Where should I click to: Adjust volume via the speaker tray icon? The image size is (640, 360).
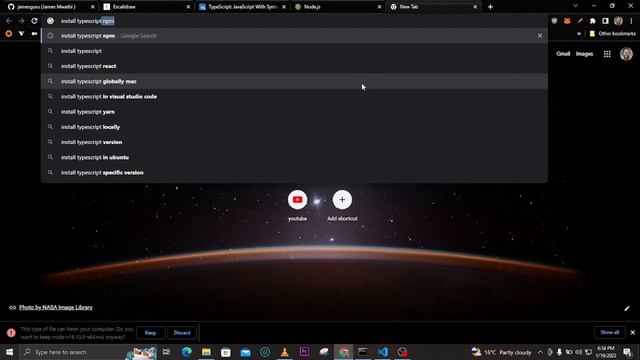pos(578,352)
